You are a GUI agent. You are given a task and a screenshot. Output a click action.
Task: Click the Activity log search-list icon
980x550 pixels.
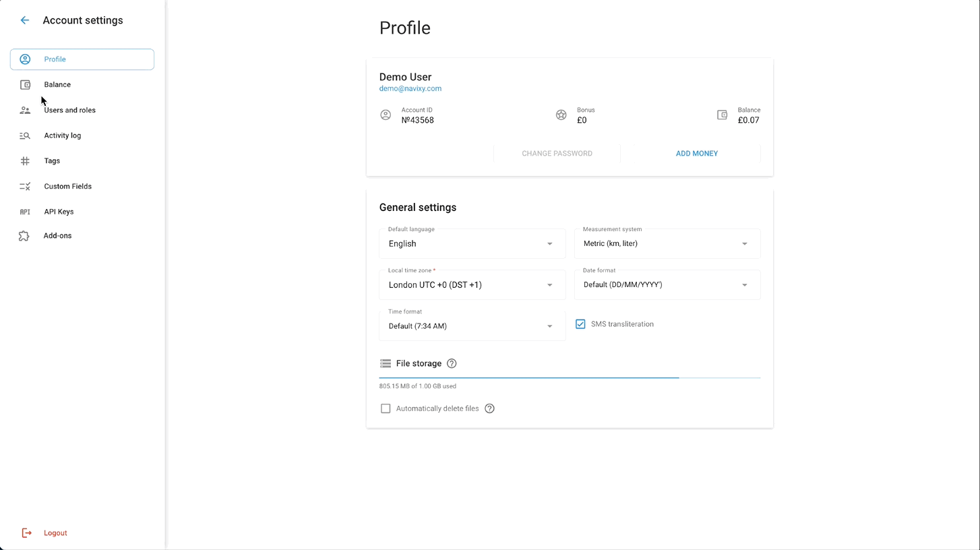click(x=25, y=135)
